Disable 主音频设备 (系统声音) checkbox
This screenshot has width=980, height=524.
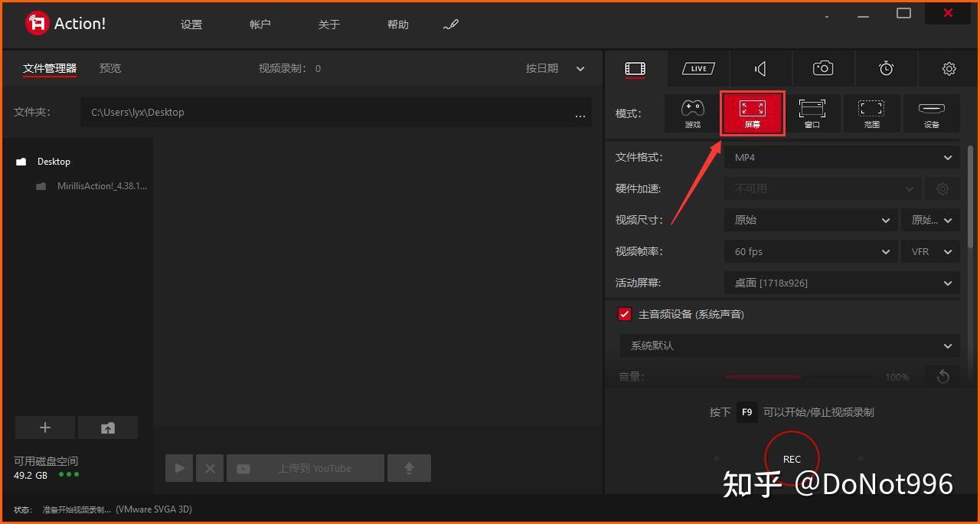[x=624, y=313]
